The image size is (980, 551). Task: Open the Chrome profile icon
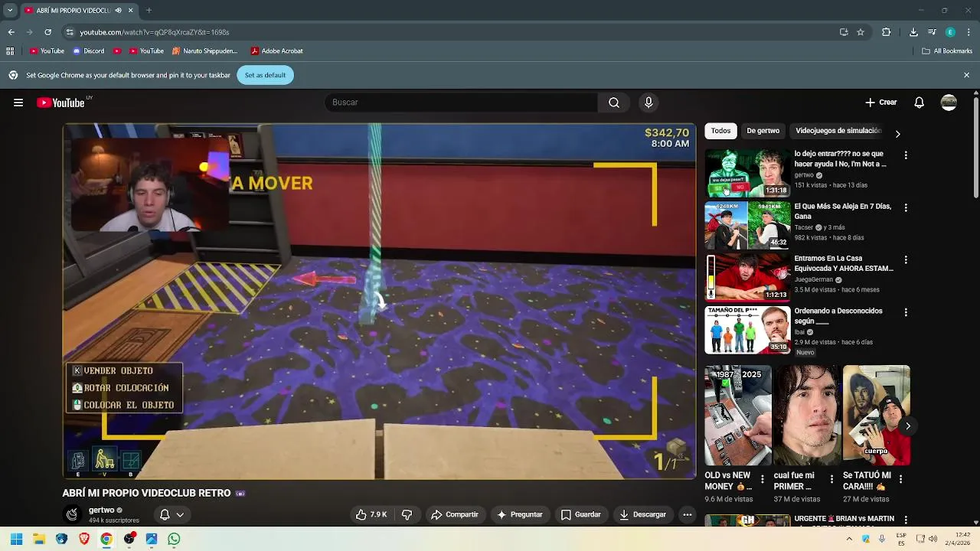[950, 32]
